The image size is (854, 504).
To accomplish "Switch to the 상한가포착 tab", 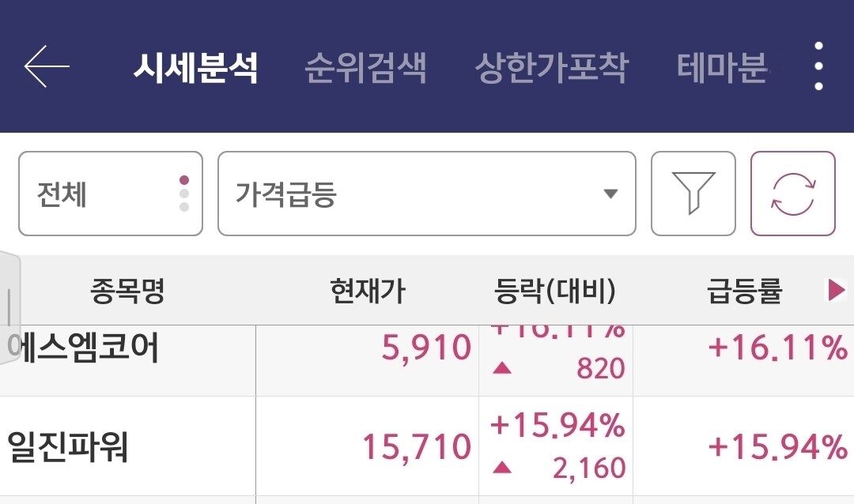I will (x=551, y=68).
